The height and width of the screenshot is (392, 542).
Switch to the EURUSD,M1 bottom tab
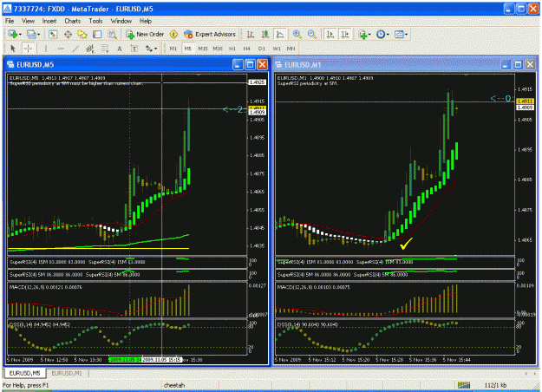pyautogui.click(x=67, y=373)
